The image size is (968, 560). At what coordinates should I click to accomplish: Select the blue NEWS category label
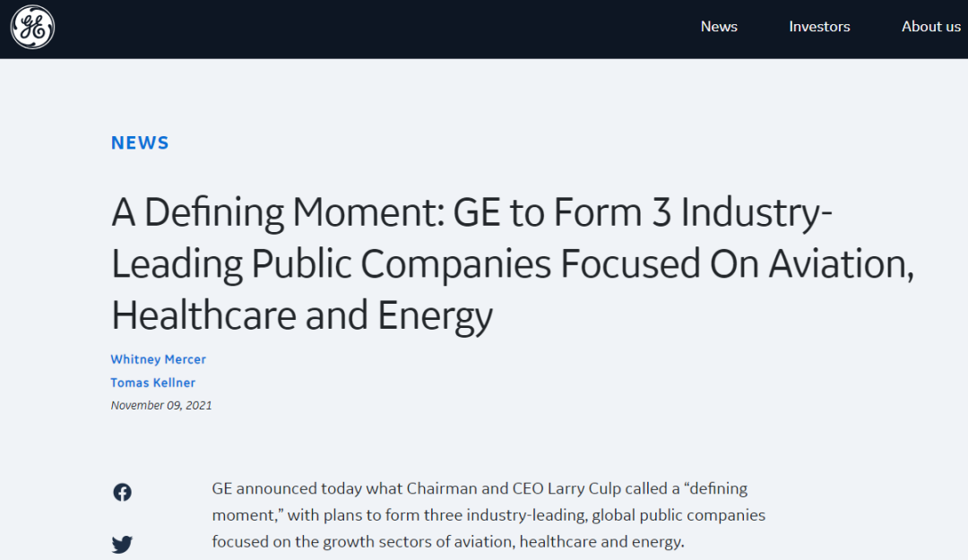140,142
